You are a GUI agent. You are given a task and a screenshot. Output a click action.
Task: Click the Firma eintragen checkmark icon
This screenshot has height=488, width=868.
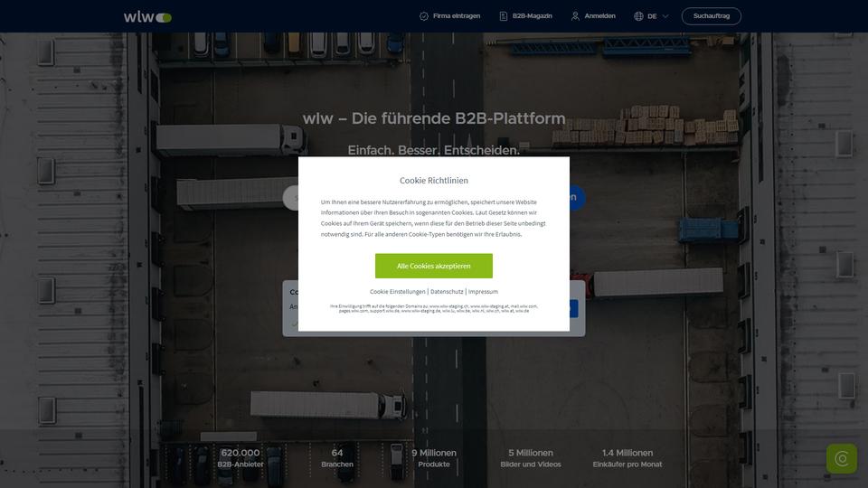click(423, 16)
